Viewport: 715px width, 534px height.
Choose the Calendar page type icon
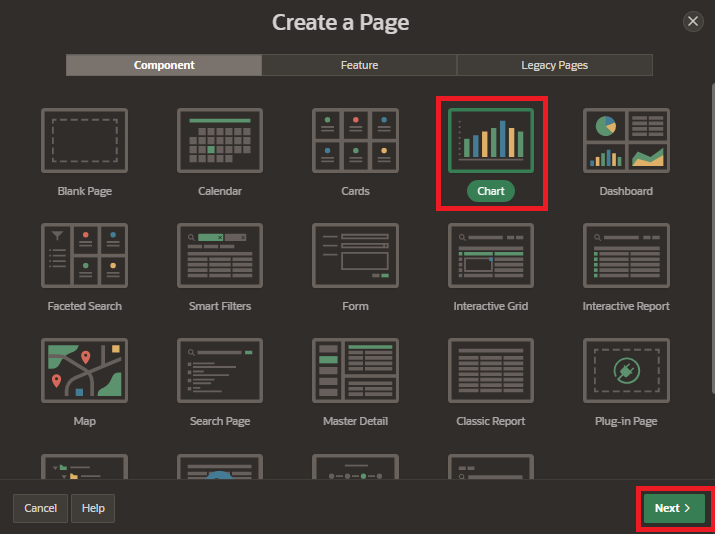tap(220, 141)
